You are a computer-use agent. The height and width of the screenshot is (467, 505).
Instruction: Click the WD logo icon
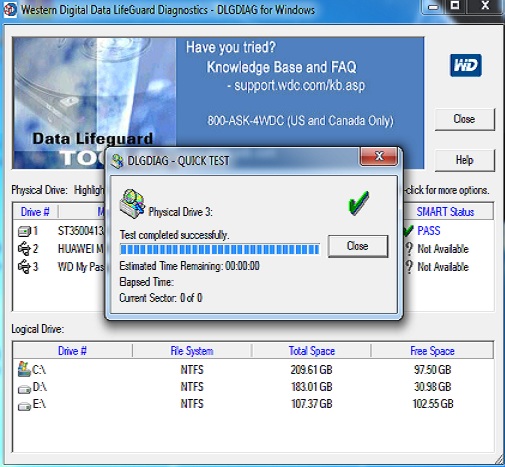point(465,65)
